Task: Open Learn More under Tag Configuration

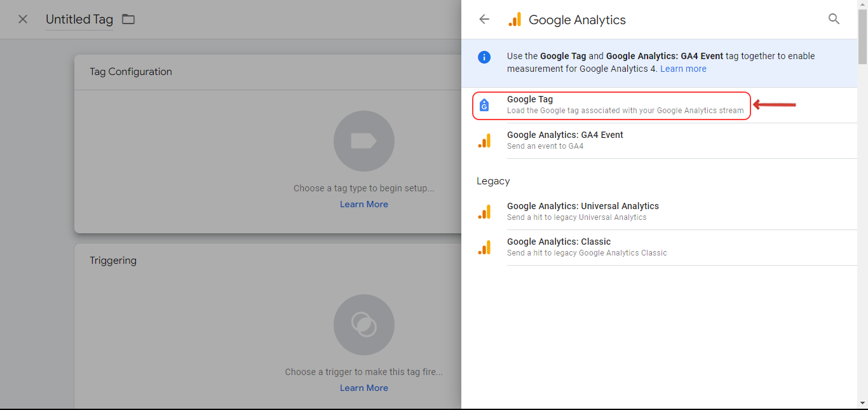Action: point(363,204)
